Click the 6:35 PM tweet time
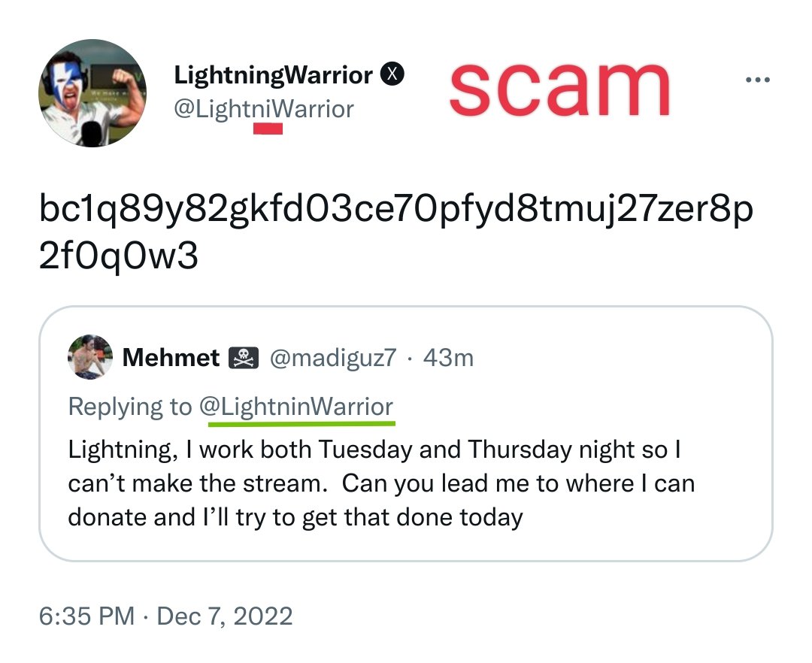This screenshot has height=663, width=812. click(86, 616)
